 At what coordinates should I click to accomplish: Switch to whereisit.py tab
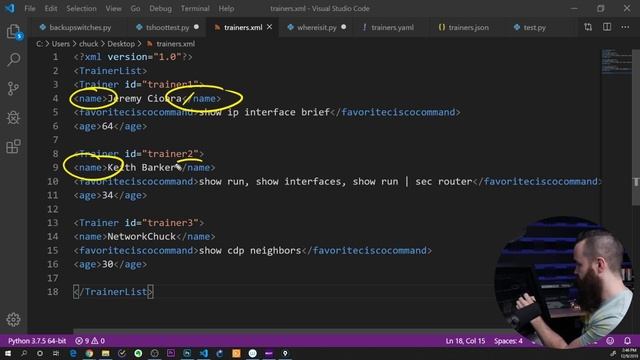[317, 27]
